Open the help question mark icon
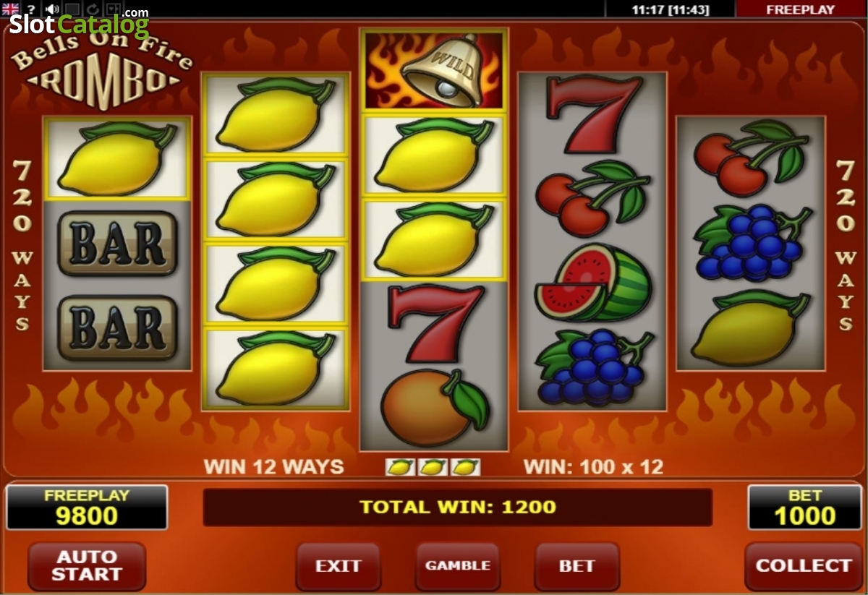Image resolution: width=868 pixels, height=595 pixels. coord(30,9)
